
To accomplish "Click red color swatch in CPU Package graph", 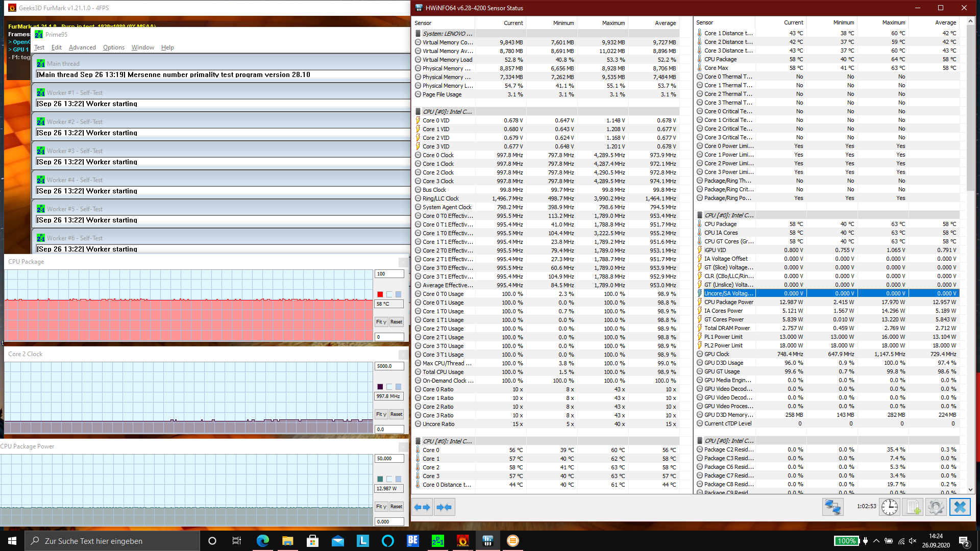I will tap(380, 294).
